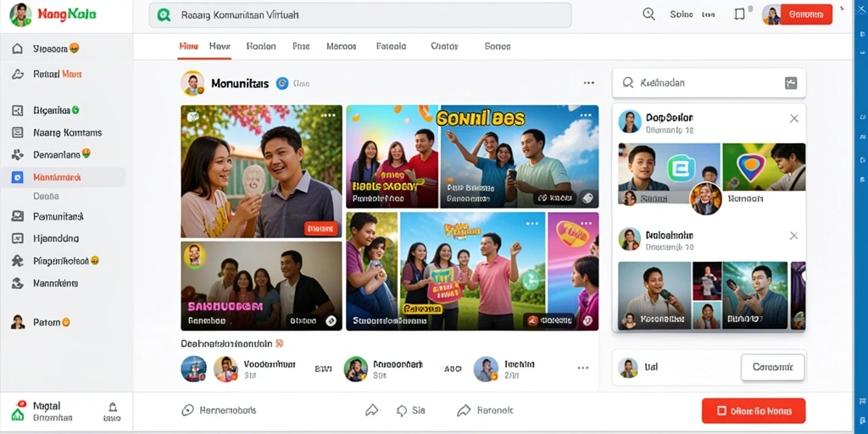Click the avatar icon beside Patem
The width and height of the screenshot is (868, 434).
pos(18,322)
